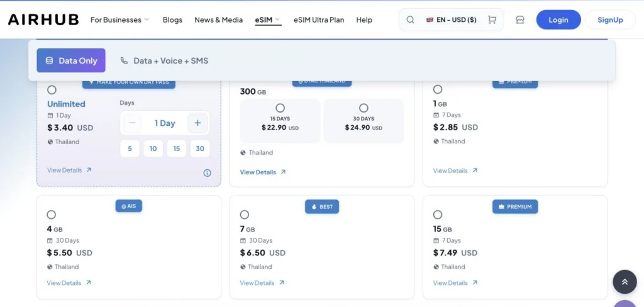Screen dimensions: 644x307
Task: Click the Unlimited plan title
Action: 66,104
